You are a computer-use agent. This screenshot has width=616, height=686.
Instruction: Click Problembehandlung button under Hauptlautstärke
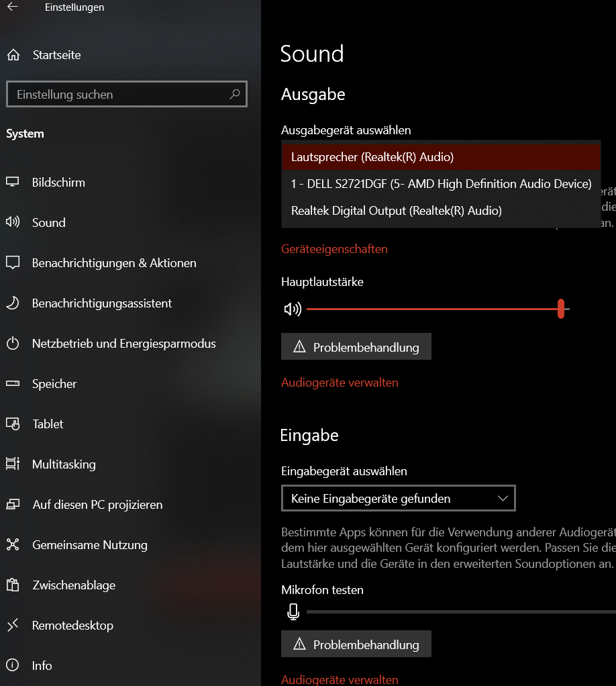356,347
